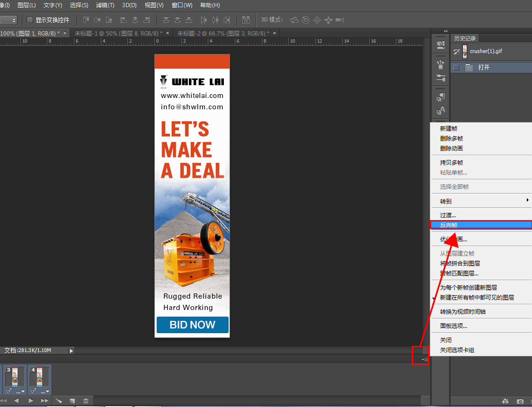Set history brush source at crusher(1).gif snapshot
The height and width of the screenshot is (407, 532).
[x=456, y=52]
